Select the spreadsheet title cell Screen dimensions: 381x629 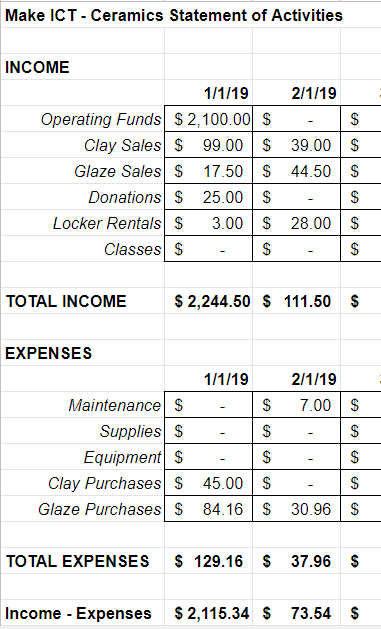point(174,15)
